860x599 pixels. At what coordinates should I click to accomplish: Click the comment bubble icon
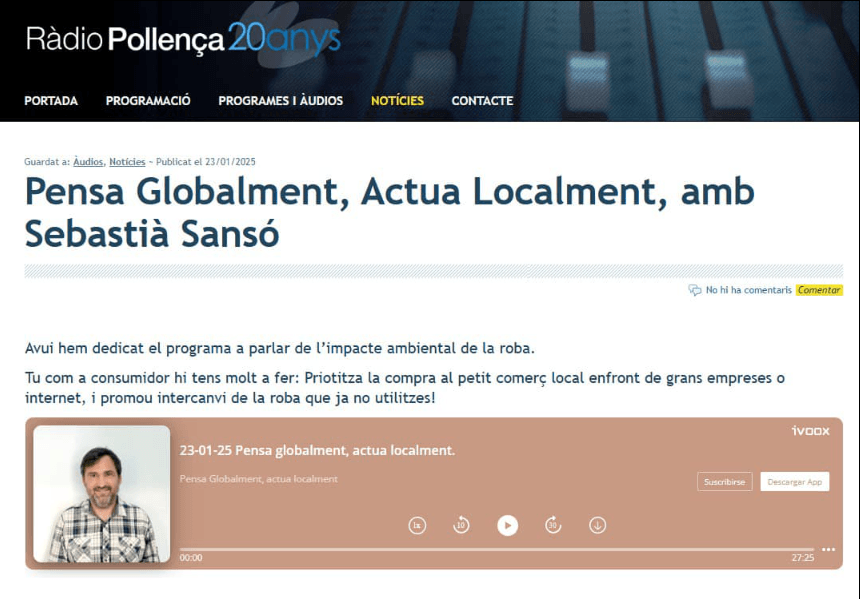click(x=694, y=290)
